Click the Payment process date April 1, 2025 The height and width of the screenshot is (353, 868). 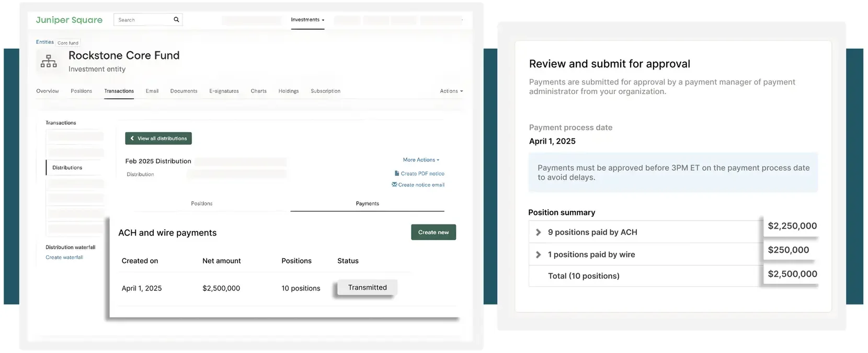pos(552,142)
